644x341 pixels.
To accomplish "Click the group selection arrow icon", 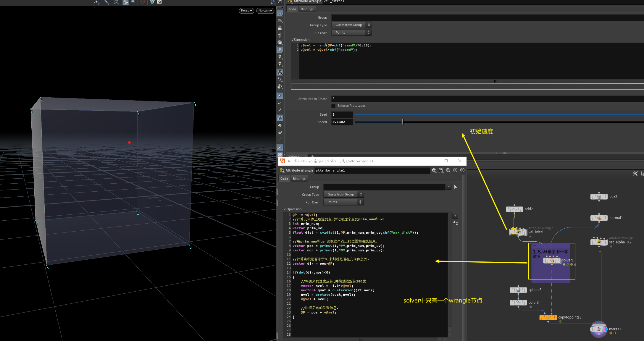I will [x=456, y=187].
